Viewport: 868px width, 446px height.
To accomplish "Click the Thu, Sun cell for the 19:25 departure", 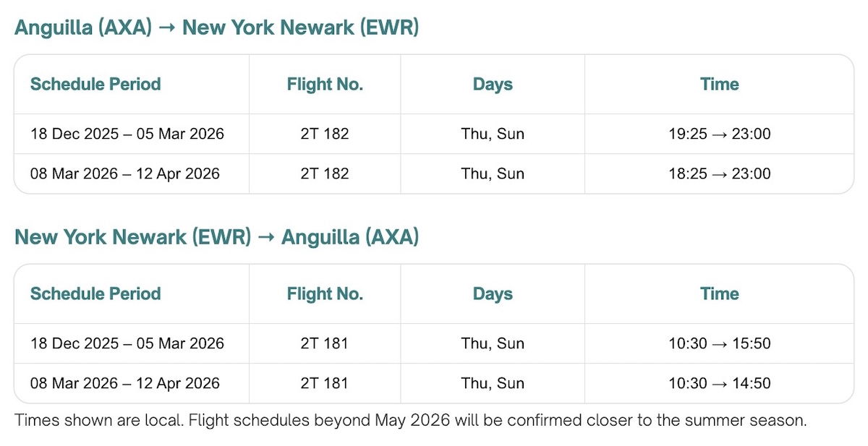I will pyautogui.click(x=493, y=134).
